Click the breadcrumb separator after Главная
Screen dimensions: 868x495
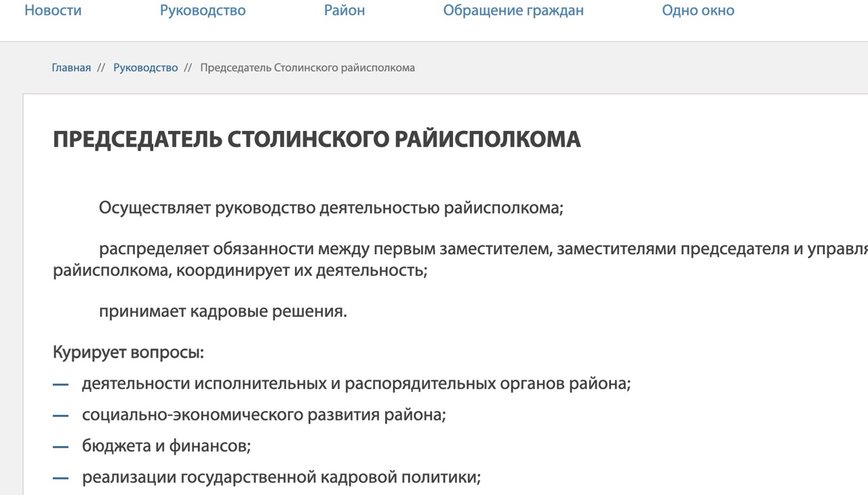(100, 67)
